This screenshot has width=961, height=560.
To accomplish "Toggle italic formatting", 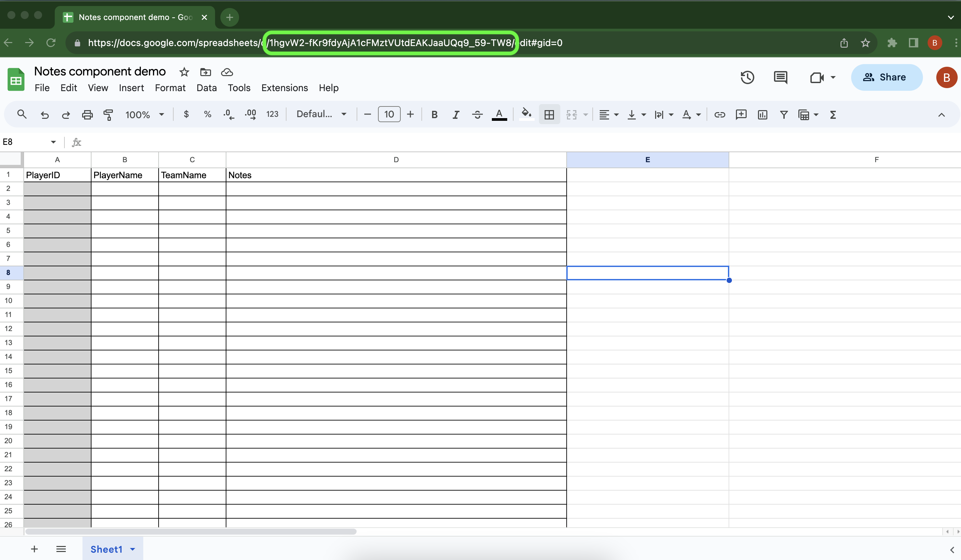I will click(x=455, y=114).
